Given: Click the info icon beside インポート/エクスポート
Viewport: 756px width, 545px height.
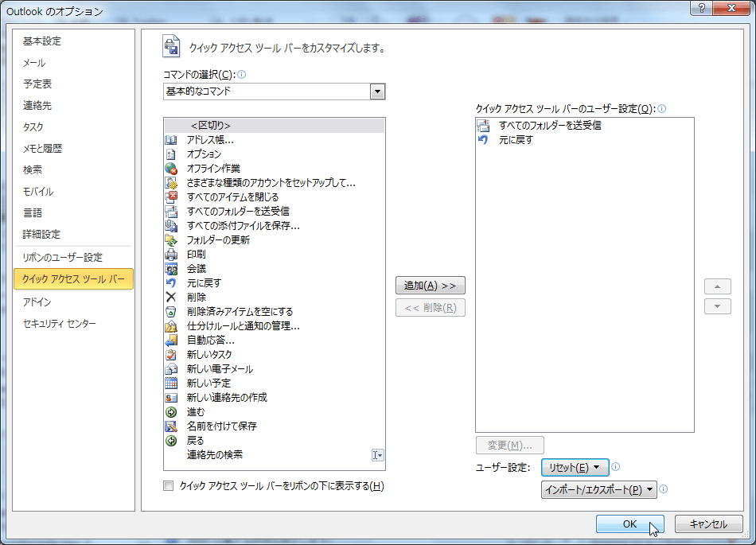Looking at the screenshot, I should [x=664, y=489].
